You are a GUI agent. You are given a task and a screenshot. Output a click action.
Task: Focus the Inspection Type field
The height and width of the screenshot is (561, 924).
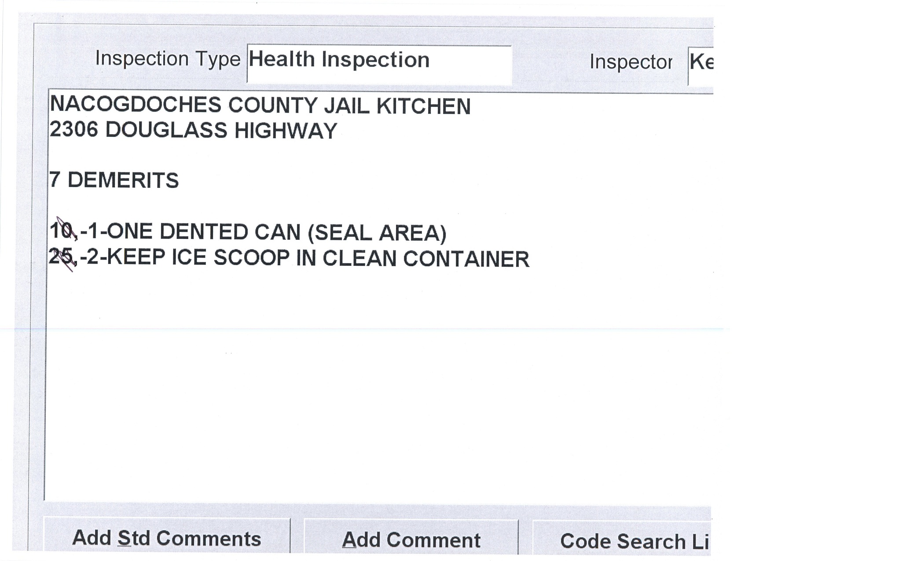(x=379, y=64)
